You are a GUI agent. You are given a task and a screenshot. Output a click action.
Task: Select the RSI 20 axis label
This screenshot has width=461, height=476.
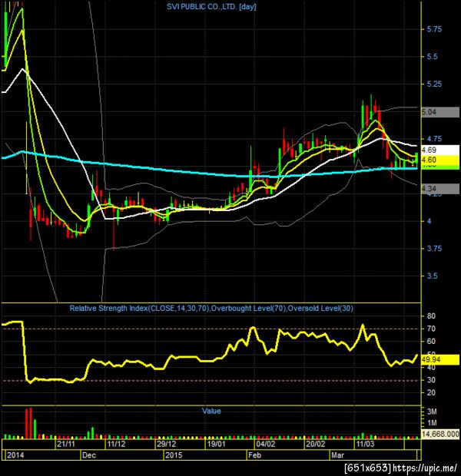[431, 393]
